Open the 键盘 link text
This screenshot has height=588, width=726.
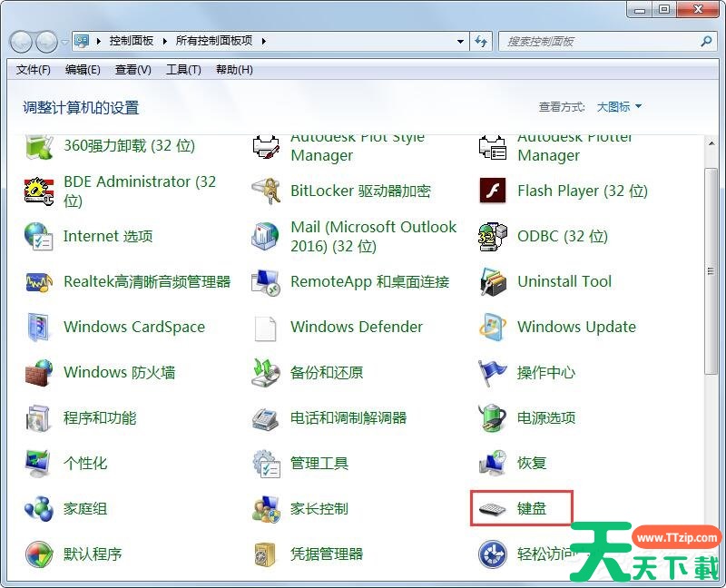pos(532,509)
